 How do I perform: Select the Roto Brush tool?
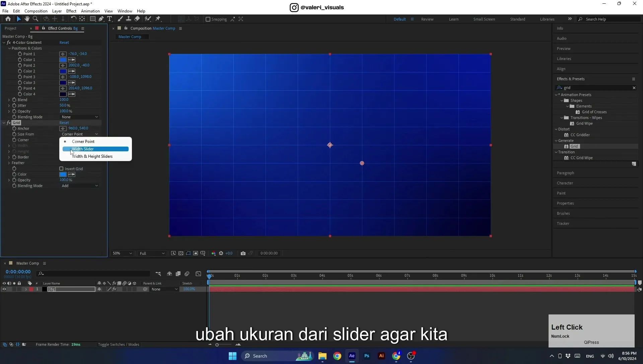point(148,19)
